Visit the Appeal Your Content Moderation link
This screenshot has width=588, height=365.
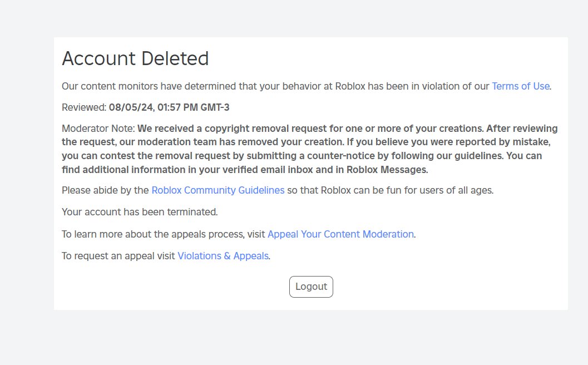[x=340, y=234]
